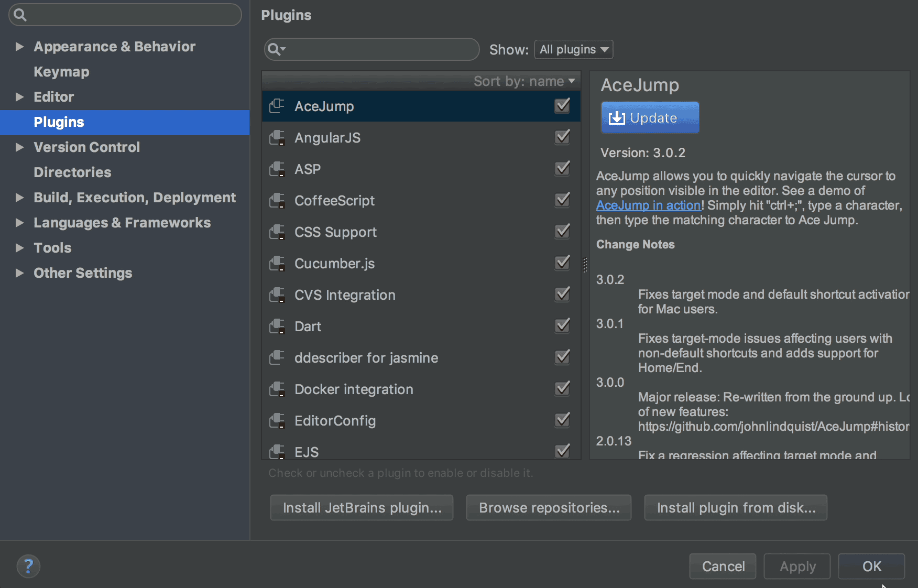Click the AngularJS plugin icon
Screen dimensions: 918x588
(277, 137)
